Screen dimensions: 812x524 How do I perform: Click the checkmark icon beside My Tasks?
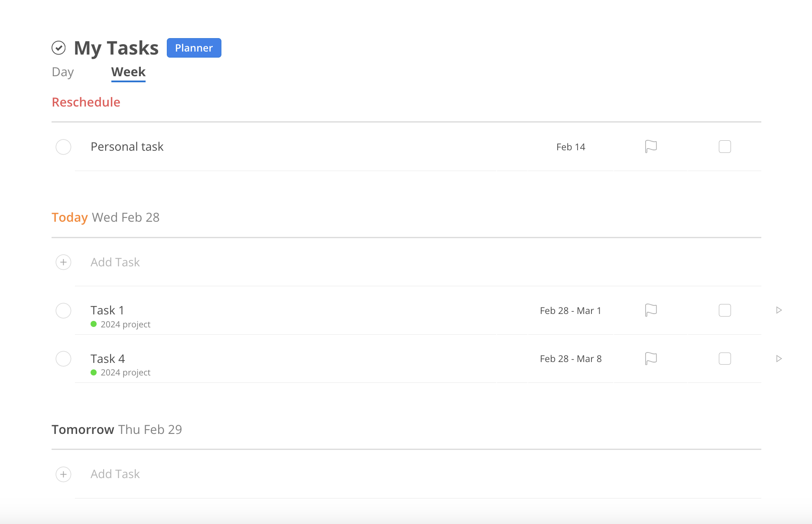[58, 48]
